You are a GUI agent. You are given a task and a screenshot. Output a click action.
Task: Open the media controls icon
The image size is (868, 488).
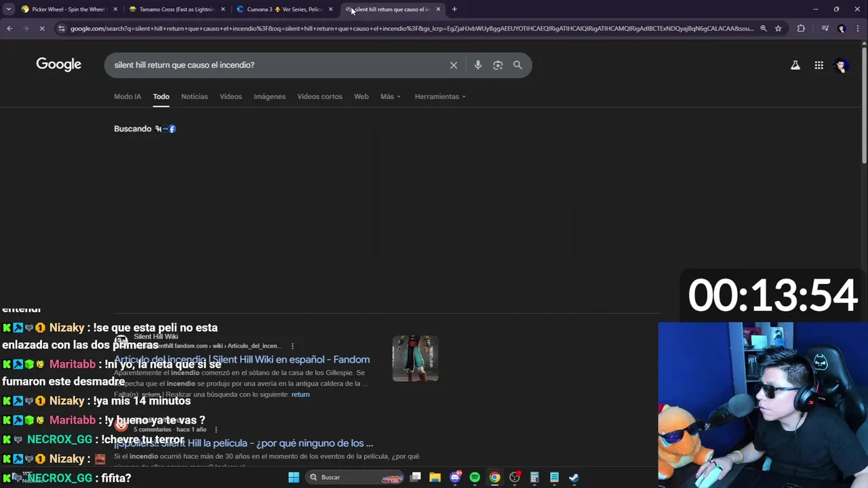[825, 28]
